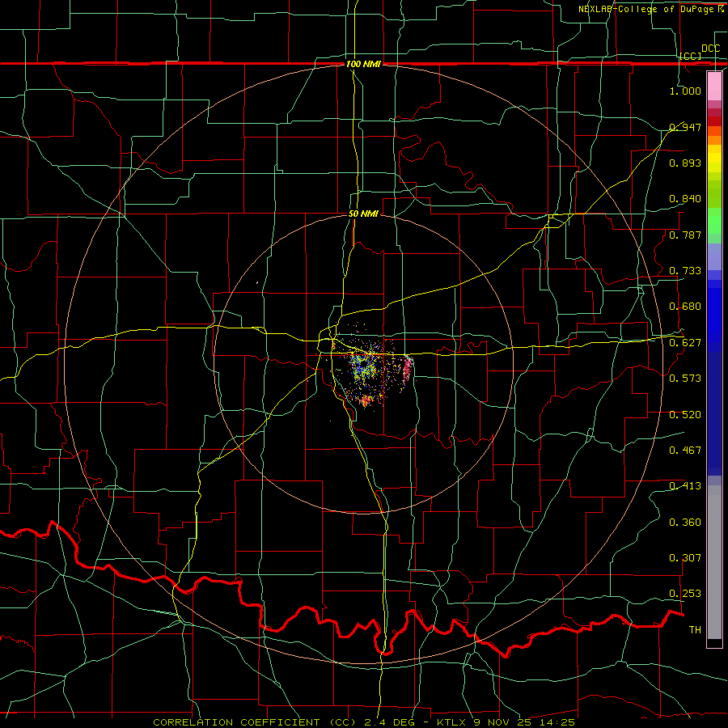Click the 1.000 legend value
The image size is (728, 728).
click(685, 91)
